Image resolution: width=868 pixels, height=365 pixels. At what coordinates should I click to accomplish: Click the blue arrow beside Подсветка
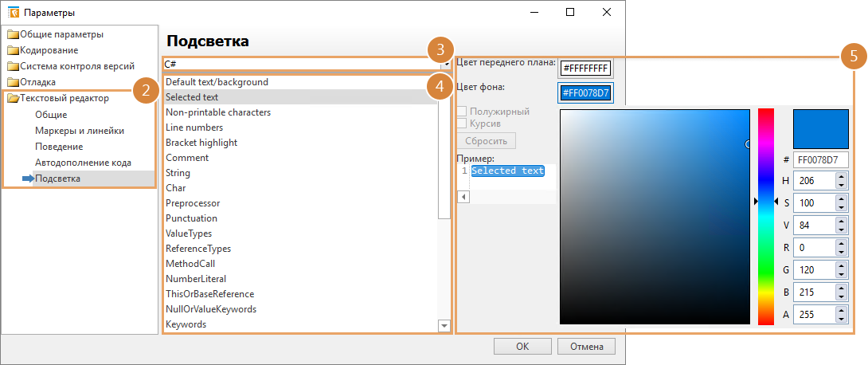point(28,179)
